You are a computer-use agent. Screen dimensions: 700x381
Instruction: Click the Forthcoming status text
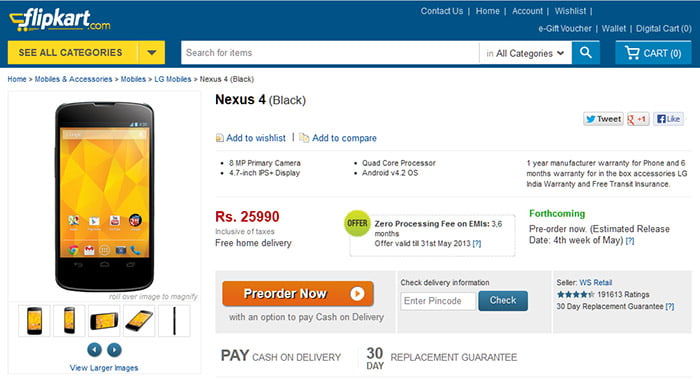557,214
